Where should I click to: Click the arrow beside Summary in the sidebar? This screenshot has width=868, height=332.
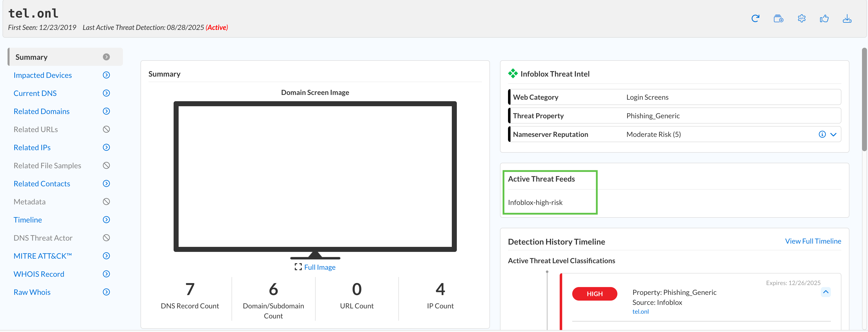coord(106,57)
